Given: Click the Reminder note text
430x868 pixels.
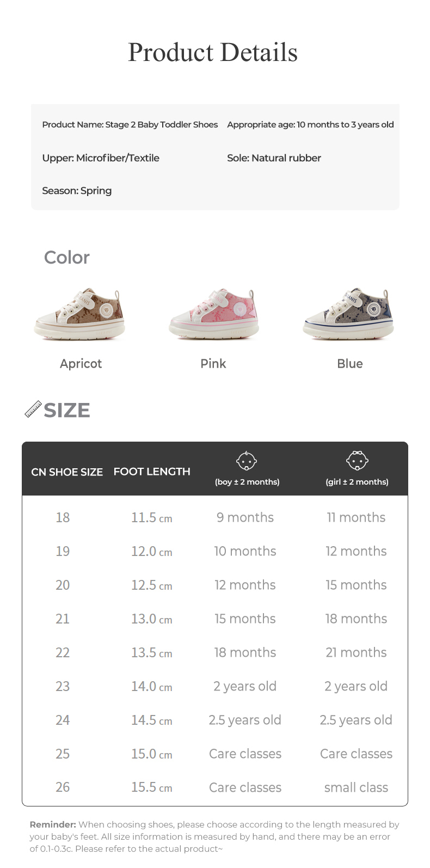Looking at the screenshot, I should pos(214,836).
